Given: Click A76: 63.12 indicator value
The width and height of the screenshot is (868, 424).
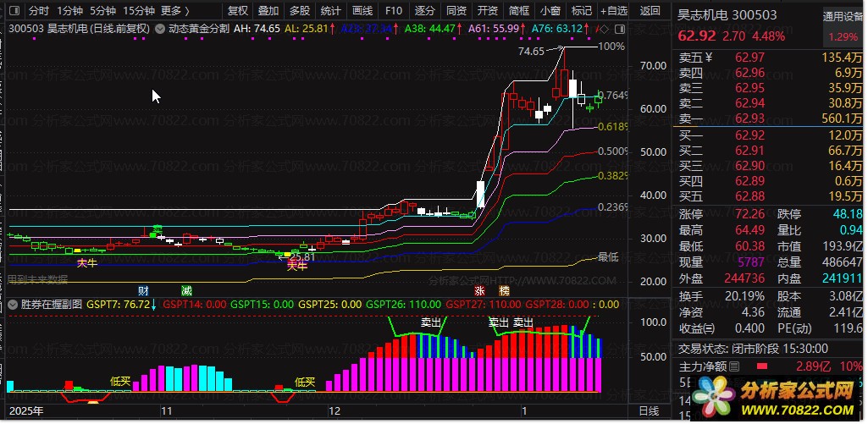Looking at the screenshot, I should (556, 28).
